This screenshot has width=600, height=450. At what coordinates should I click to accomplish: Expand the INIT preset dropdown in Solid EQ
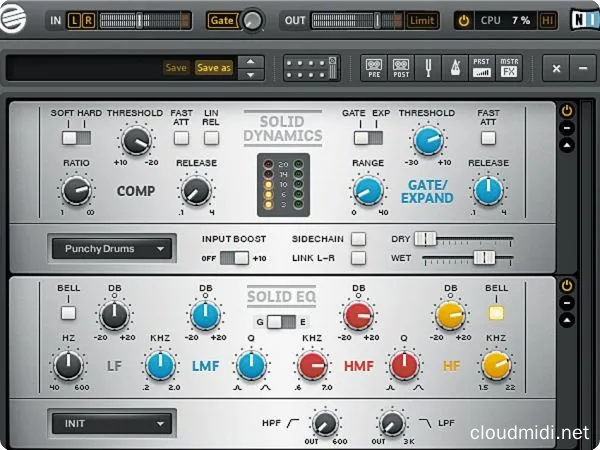[x=111, y=423]
